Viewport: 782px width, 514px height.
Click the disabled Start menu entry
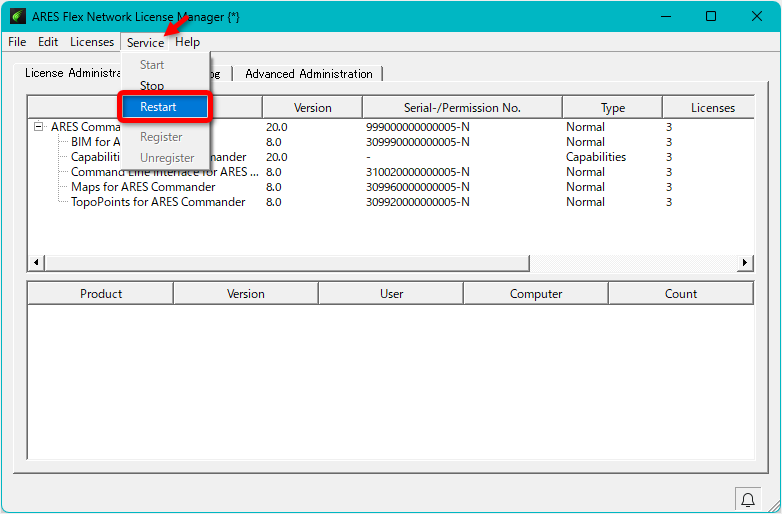pyautogui.click(x=165, y=65)
